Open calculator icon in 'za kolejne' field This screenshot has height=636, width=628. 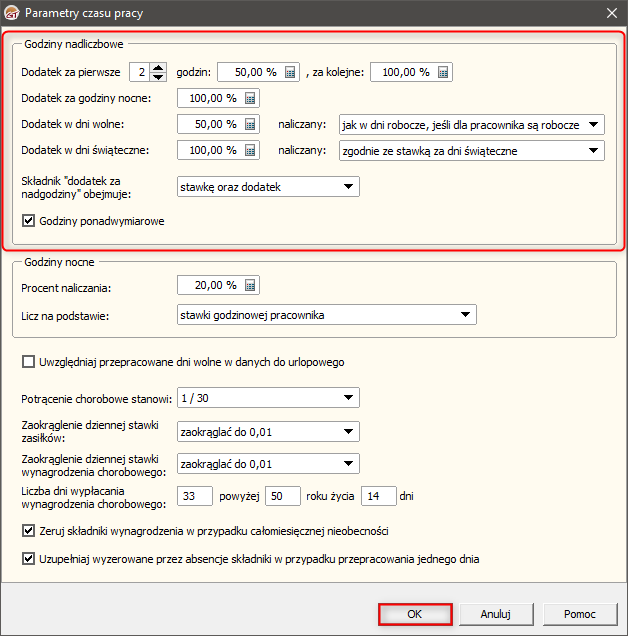click(x=443, y=73)
